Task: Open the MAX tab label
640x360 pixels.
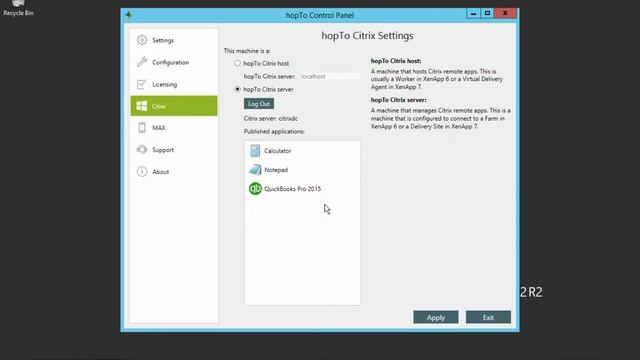Action: (x=159, y=128)
